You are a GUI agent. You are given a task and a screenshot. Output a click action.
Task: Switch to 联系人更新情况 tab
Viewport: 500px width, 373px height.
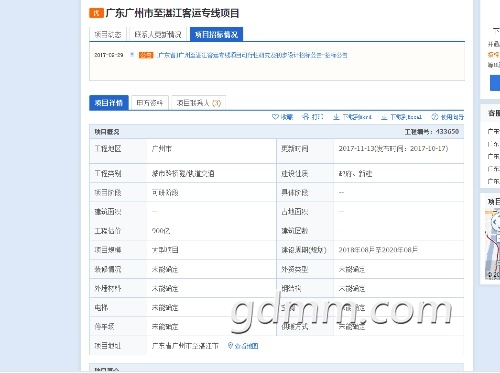tap(158, 34)
